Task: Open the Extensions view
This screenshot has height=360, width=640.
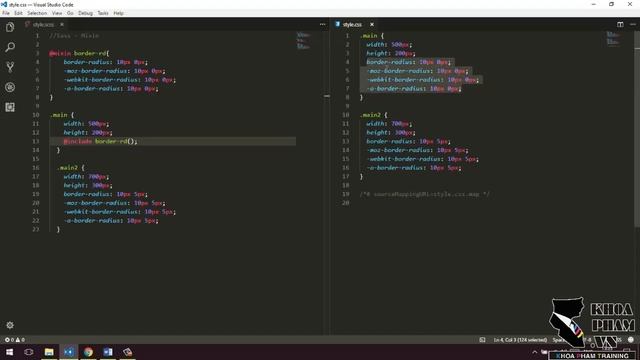Action: click(10, 107)
